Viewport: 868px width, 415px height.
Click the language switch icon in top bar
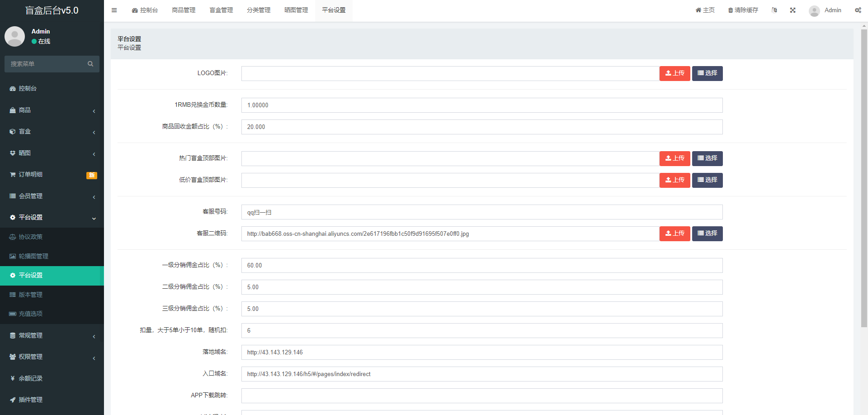(774, 10)
